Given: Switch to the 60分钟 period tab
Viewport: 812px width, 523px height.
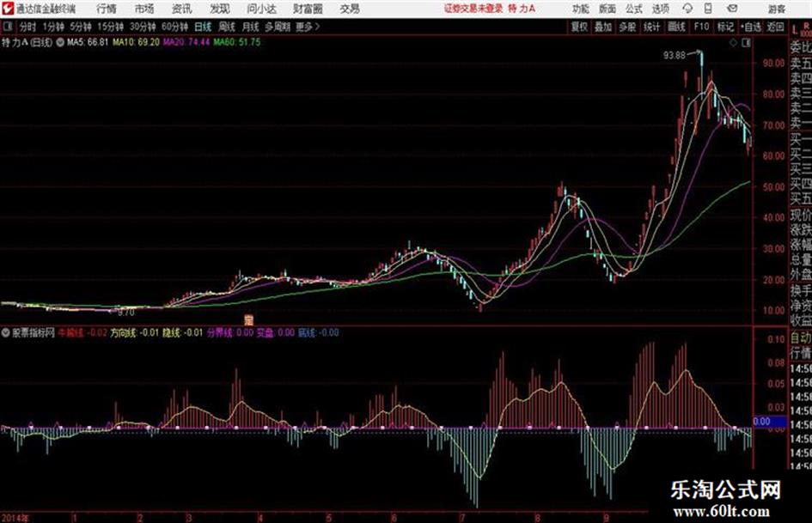Looking at the screenshot, I should point(175,27).
